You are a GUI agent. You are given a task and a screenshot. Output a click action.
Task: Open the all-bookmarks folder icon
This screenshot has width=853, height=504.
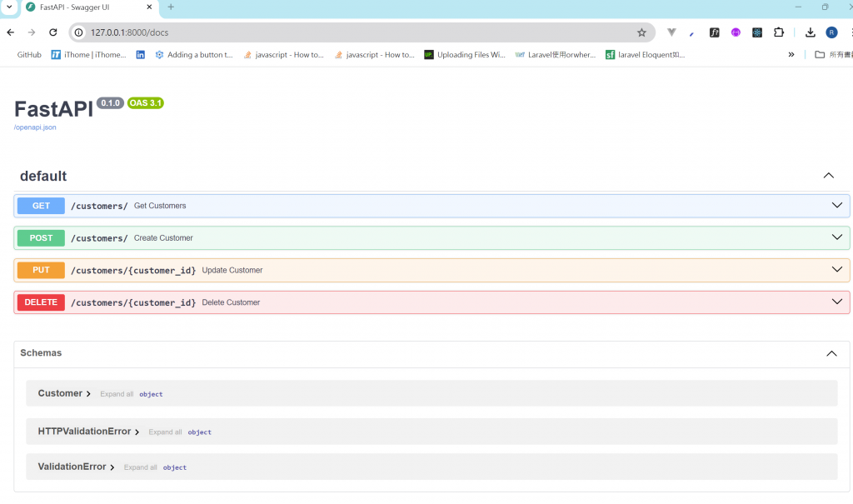click(820, 54)
